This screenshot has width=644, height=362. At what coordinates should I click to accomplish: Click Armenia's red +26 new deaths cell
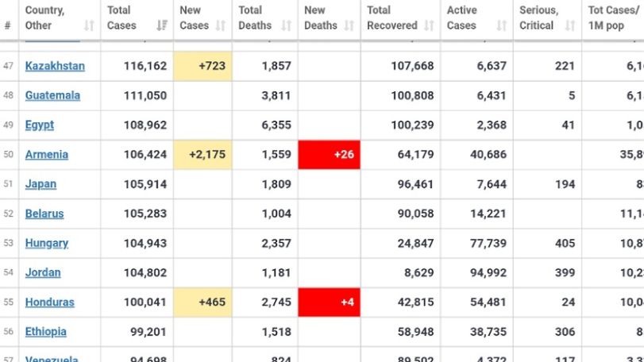[x=330, y=155]
